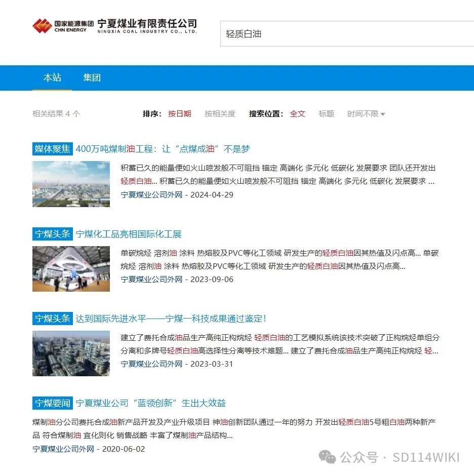Screen dimensions: 474x476
Task: Open the 时间不限 time filter dropdown
Action: click(x=366, y=114)
